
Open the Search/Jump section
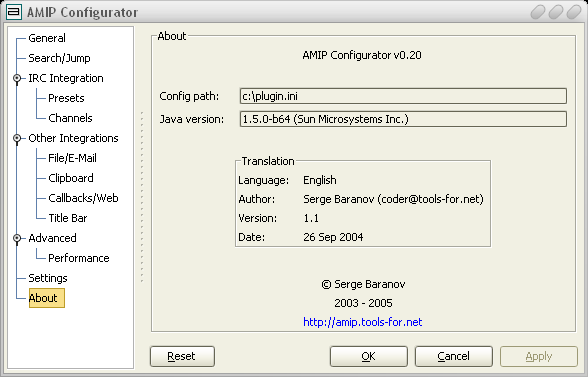pos(59,58)
